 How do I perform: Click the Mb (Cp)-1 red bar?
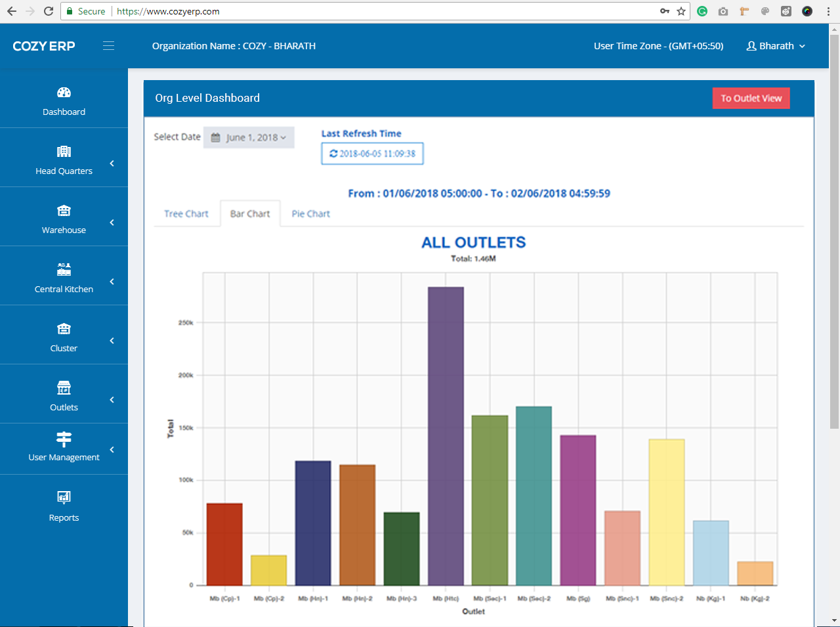224,544
